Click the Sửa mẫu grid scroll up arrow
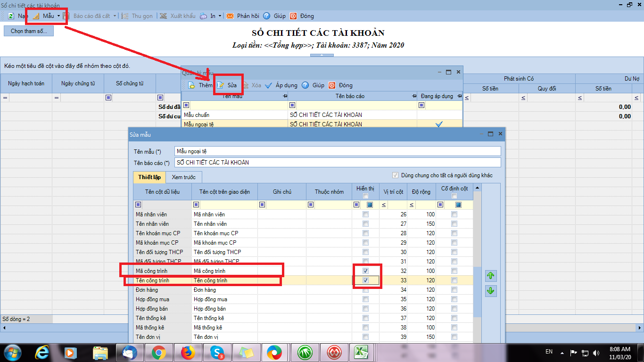644x362 pixels. point(478,188)
